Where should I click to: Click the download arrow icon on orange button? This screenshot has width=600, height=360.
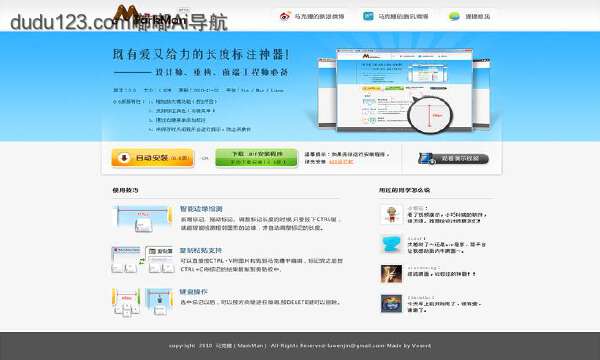point(124,158)
